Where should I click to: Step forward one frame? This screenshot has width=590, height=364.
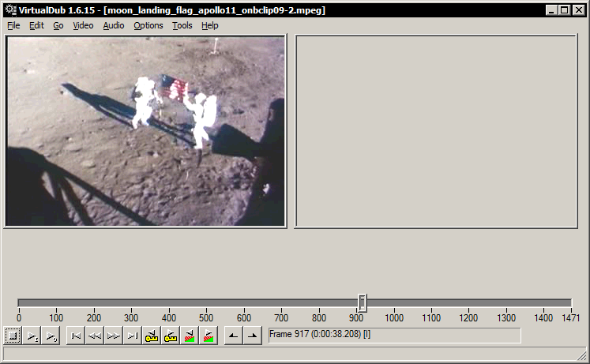point(114,336)
